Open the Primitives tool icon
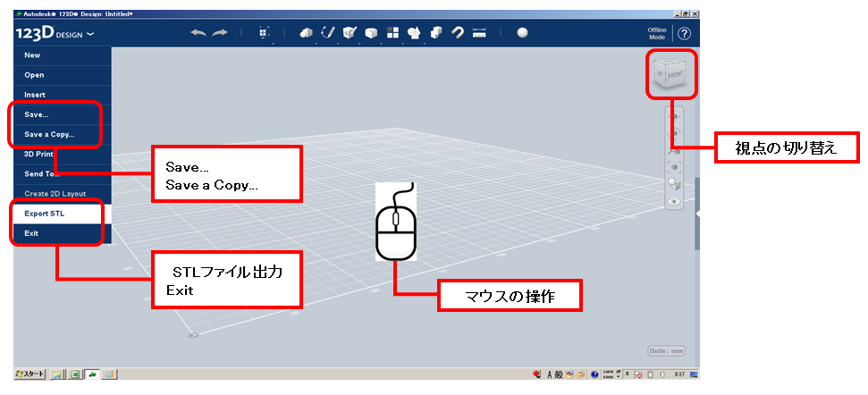This screenshot has width=868, height=395. tap(306, 33)
